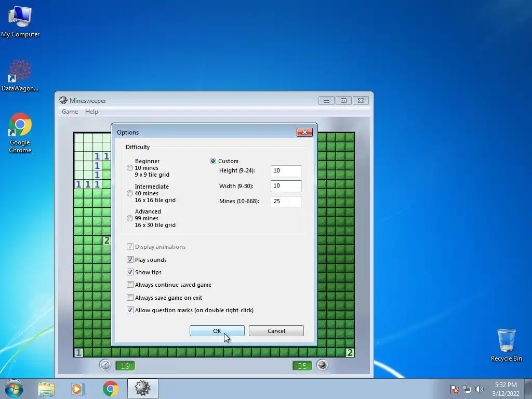Image resolution: width=532 pixels, height=399 pixels.
Task: Open the network tray icon
Action: (x=467, y=389)
